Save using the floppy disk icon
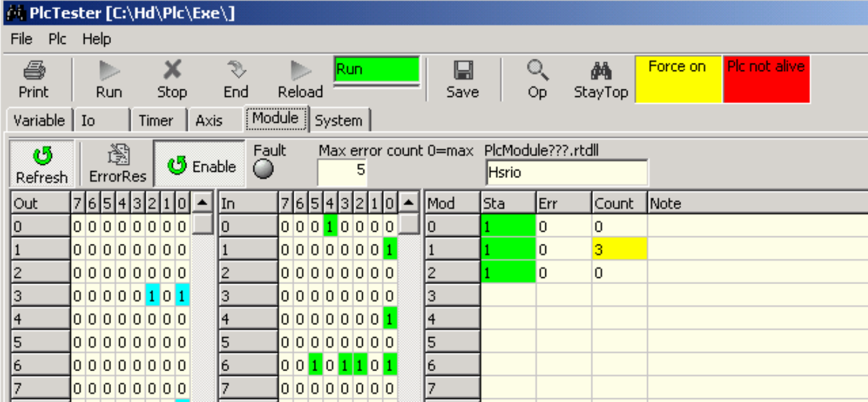 click(x=462, y=72)
